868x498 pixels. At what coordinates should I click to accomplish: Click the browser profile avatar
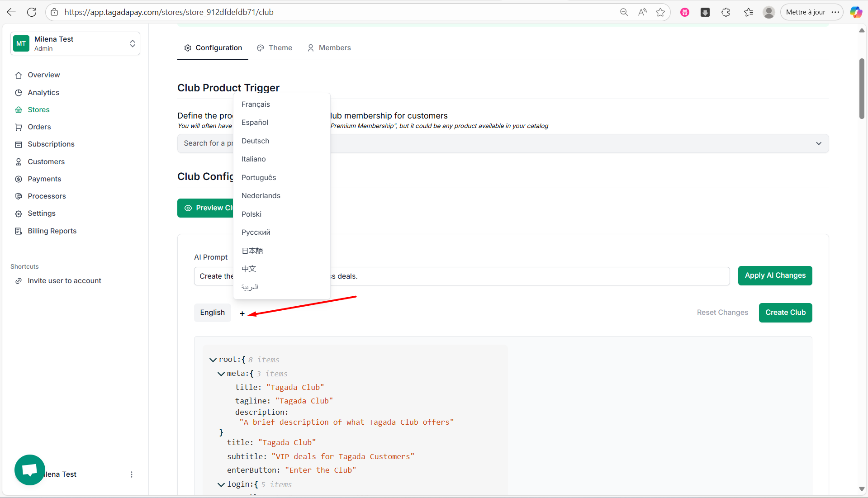point(769,12)
